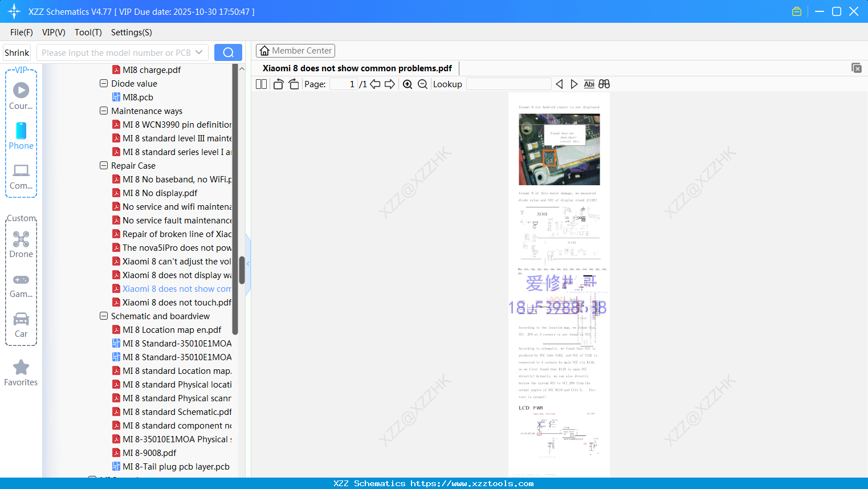Select the Computer category
868x489 pixels.
tap(21, 176)
